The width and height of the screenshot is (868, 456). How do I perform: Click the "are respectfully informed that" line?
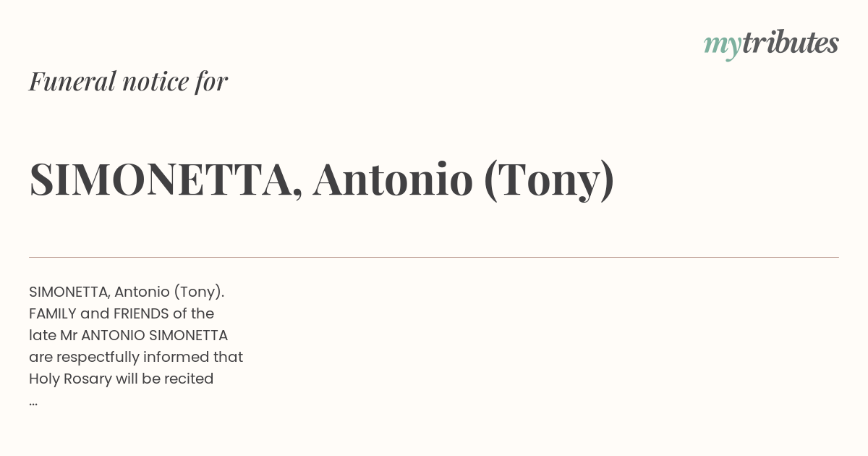click(x=136, y=357)
